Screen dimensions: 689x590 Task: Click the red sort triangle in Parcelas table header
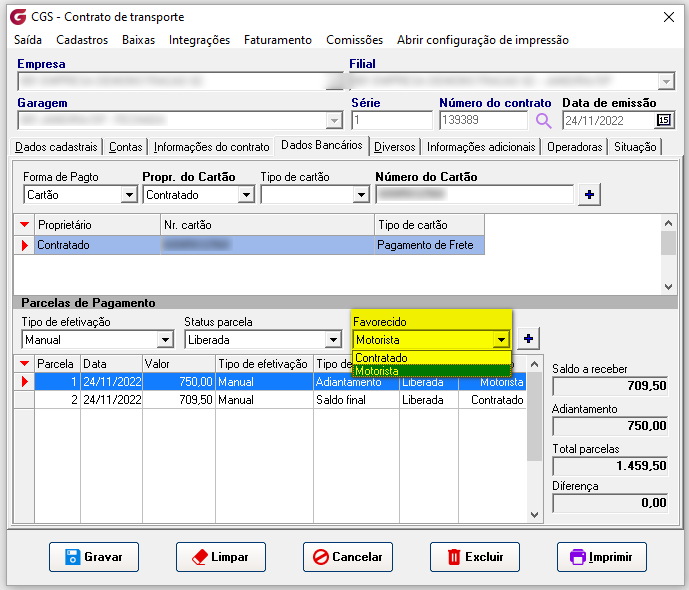point(25,364)
